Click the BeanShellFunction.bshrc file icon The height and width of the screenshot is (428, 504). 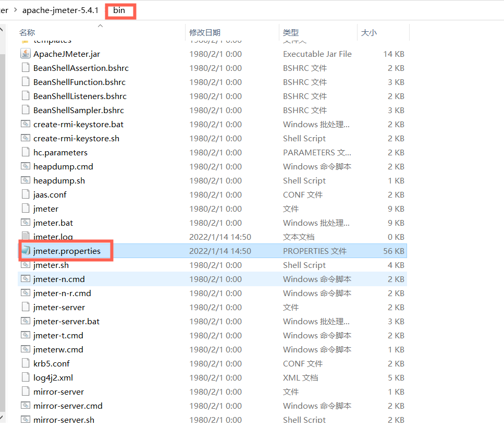coord(26,82)
